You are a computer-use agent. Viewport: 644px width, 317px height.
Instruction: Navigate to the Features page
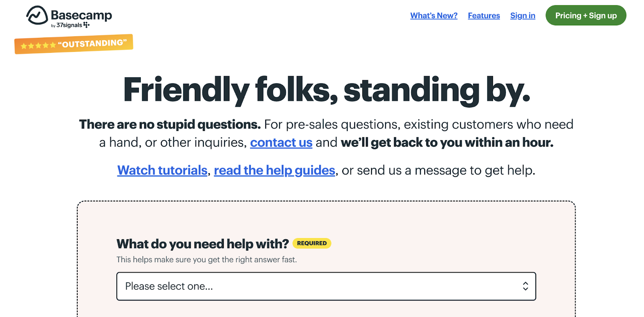click(x=483, y=15)
